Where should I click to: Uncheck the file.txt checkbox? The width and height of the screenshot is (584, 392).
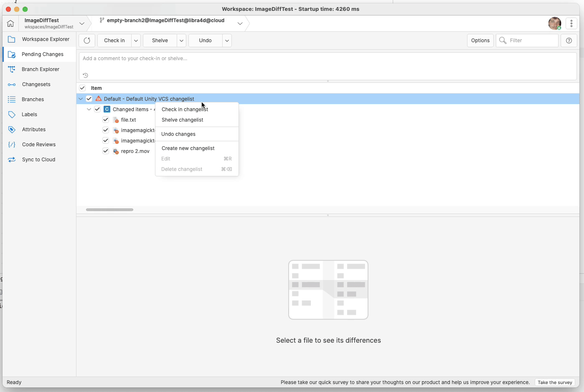pos(106,120)
